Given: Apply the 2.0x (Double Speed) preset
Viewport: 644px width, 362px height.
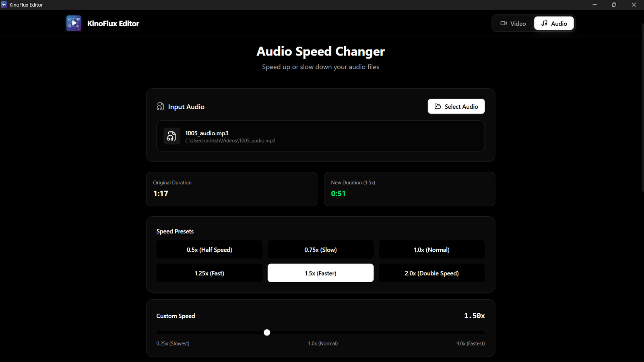Looking at the screenshot, I should point(431,273).
